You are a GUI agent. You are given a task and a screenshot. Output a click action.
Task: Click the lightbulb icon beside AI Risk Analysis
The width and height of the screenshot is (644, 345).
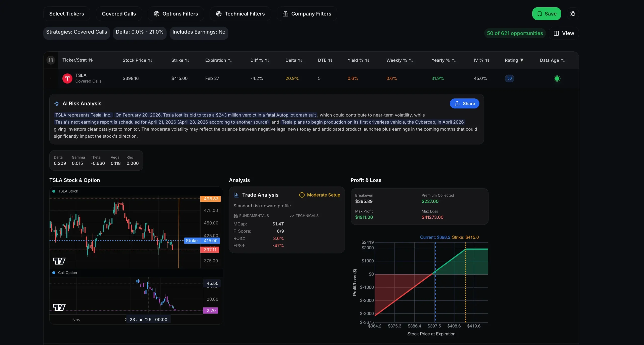click(57, 103)
